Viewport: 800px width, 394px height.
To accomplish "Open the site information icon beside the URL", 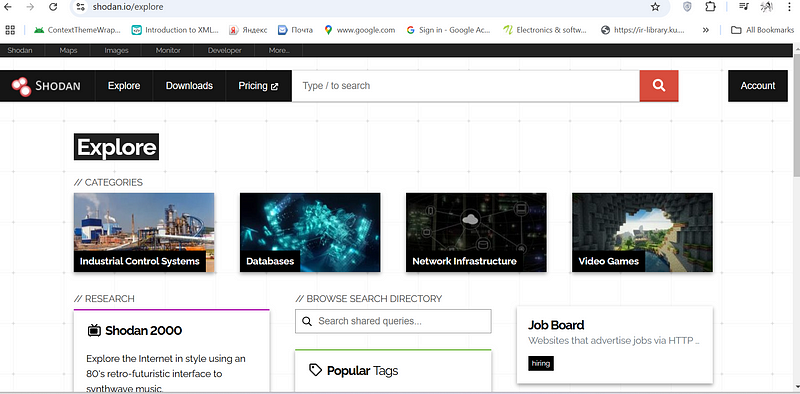I will pyautogui.click(x=80, y=7).
